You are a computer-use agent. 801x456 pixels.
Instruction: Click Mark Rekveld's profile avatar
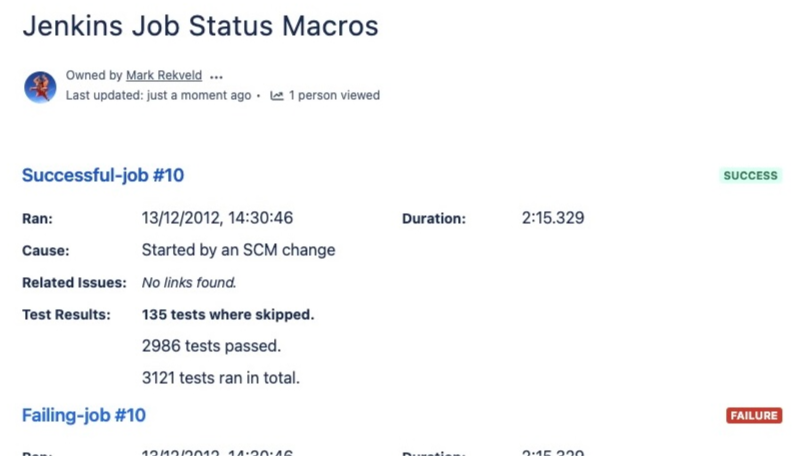click(40, 87)
